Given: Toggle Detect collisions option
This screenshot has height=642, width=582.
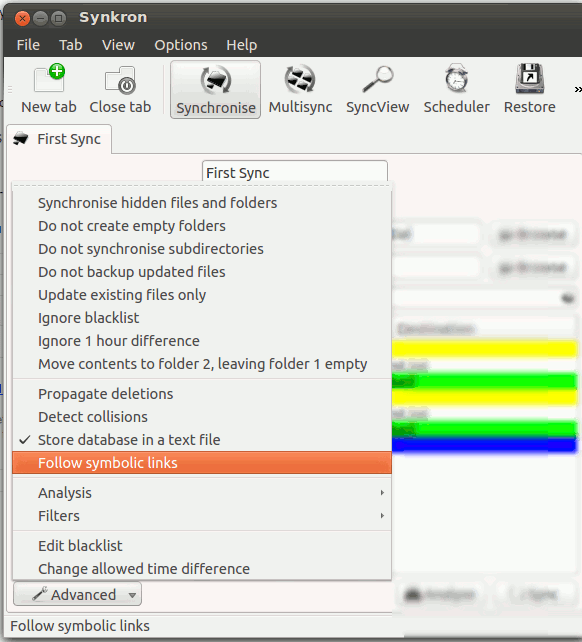Looking at the screenshot, I should pos(202,416).
